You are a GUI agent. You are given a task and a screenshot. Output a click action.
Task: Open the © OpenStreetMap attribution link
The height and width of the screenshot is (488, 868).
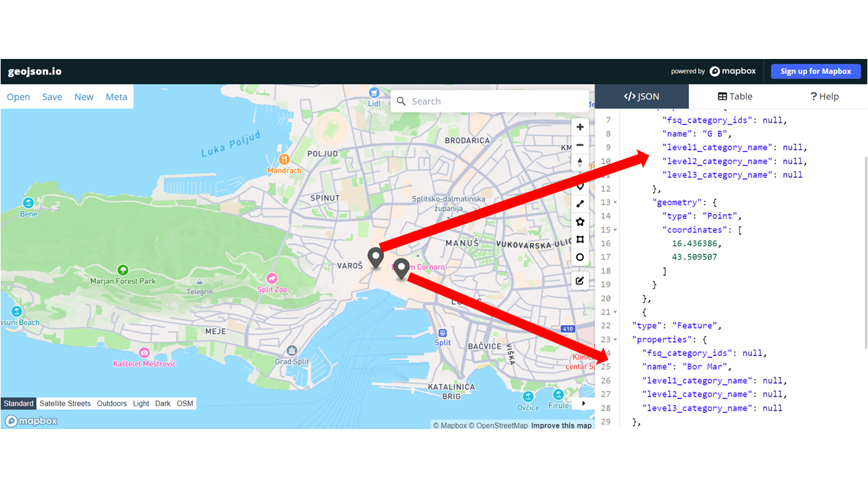coord(498,426)
